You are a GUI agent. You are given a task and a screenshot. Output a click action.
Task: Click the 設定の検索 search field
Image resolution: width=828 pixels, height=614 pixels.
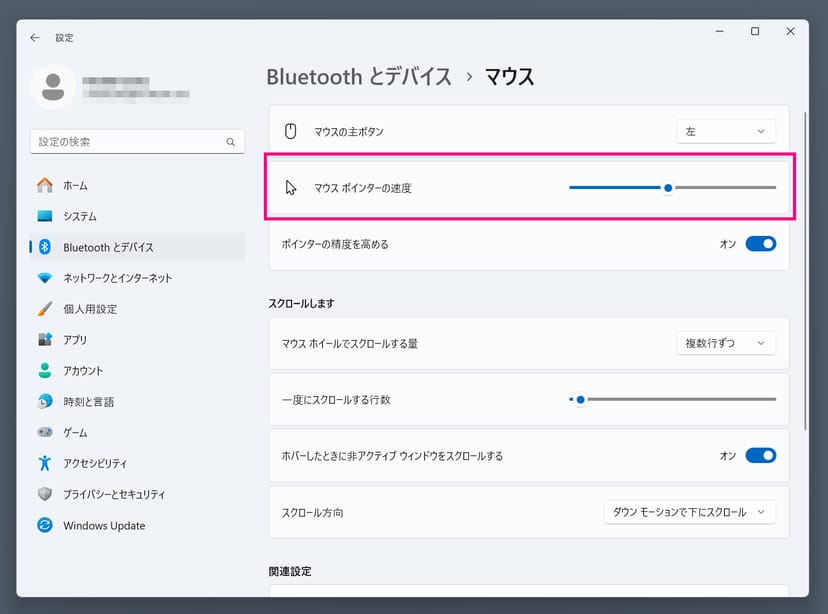128,143
